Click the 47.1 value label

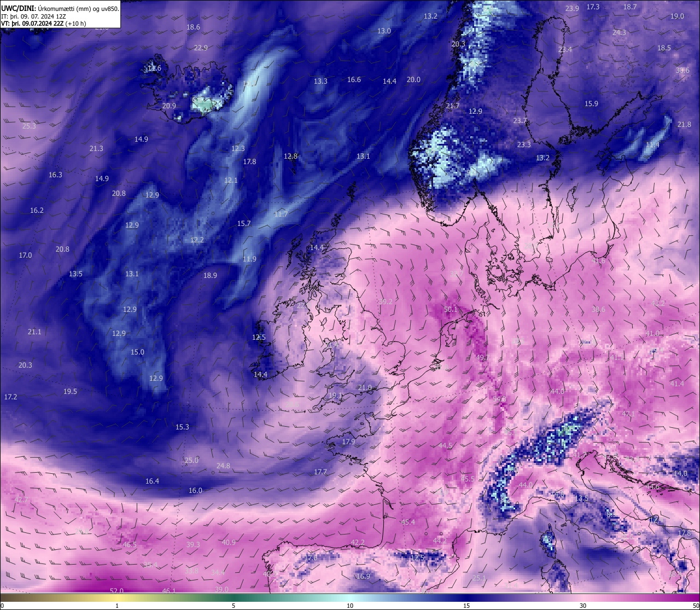coord(628,414)
